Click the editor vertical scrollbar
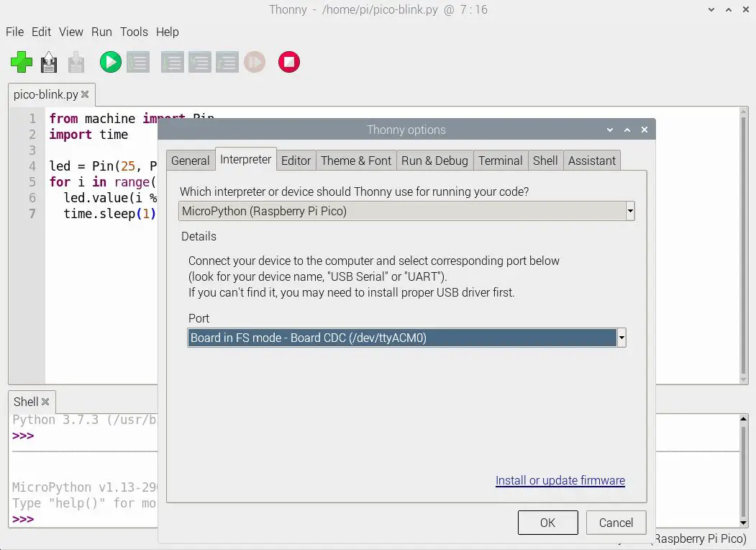The width and height of the screenshot is (756, 550). tap(744, 245)
